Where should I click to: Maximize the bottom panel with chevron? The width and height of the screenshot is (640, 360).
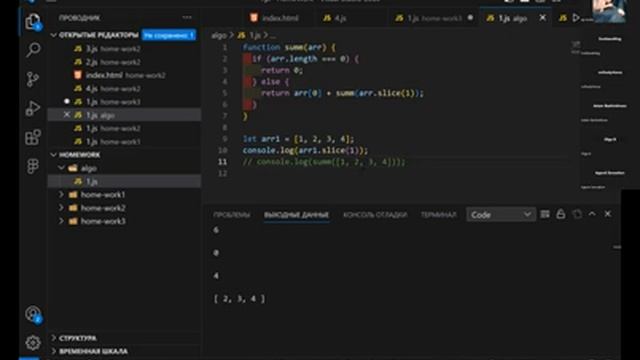coord(592,214)
